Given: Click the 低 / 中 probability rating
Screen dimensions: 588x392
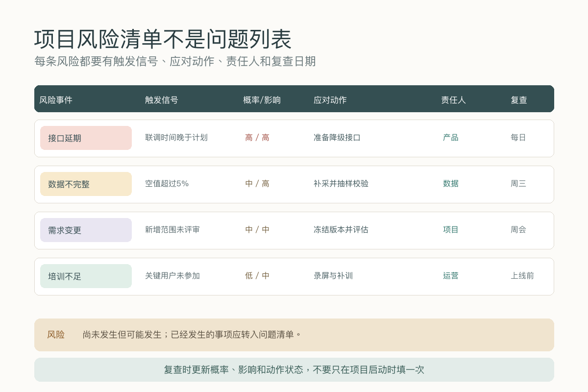Looking at the screenshot, I should 257,276.
